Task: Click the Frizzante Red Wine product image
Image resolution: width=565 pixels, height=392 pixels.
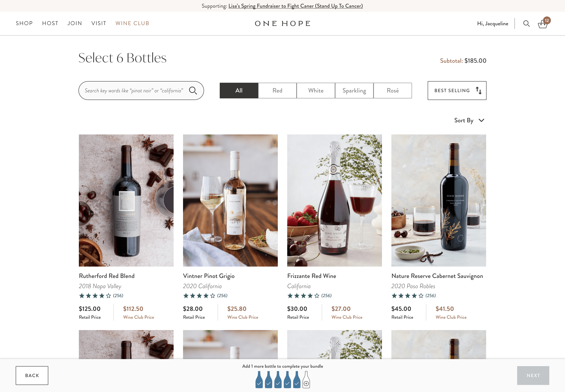Action: tap(334, 201)
